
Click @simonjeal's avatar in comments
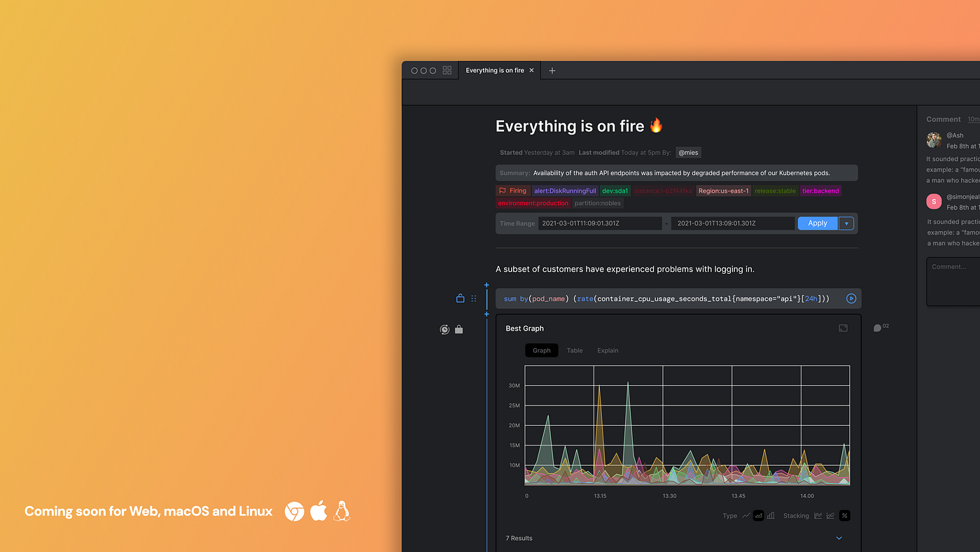934,202
